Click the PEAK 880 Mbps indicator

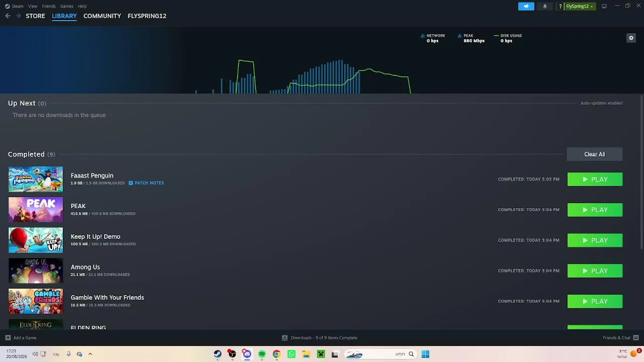tap(471, 38)
